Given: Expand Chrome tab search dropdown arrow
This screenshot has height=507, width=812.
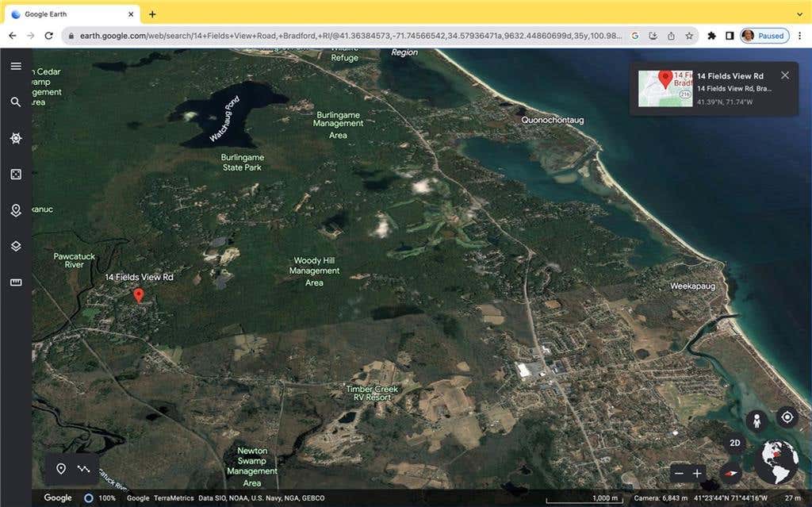Looking at the screenshot, I should [x=799, y=14].
